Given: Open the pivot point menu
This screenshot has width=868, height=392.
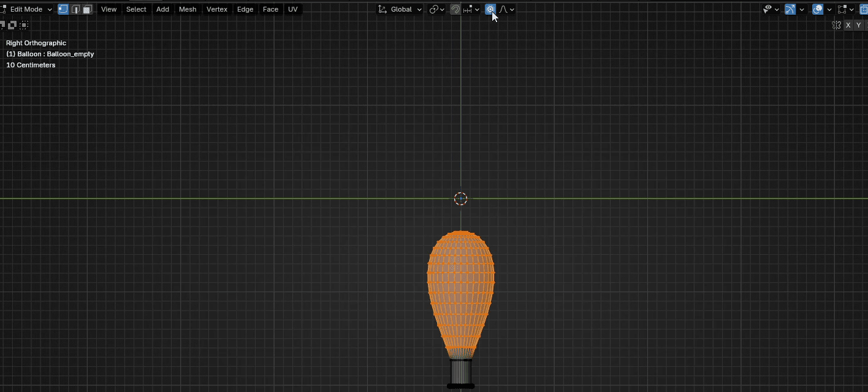Looking at the screenshot, I should 436,9.
